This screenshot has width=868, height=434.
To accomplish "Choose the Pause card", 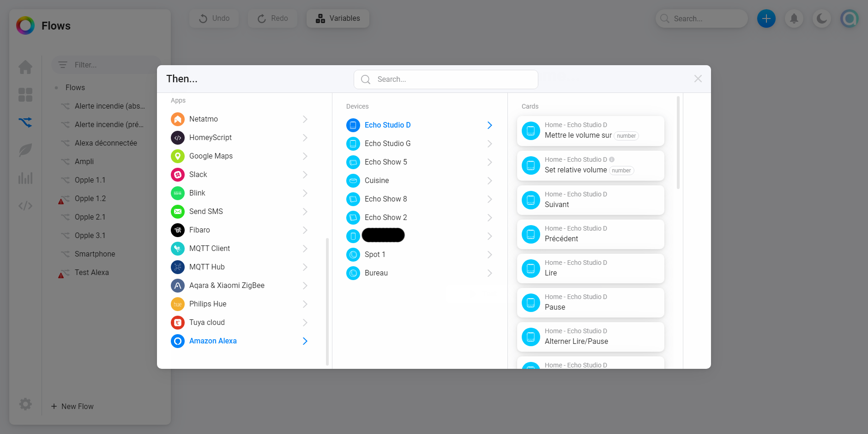I will click(591, 302).
